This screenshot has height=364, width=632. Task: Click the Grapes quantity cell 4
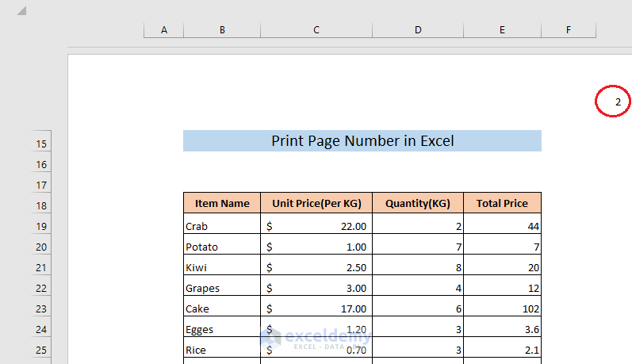[418, 285]
